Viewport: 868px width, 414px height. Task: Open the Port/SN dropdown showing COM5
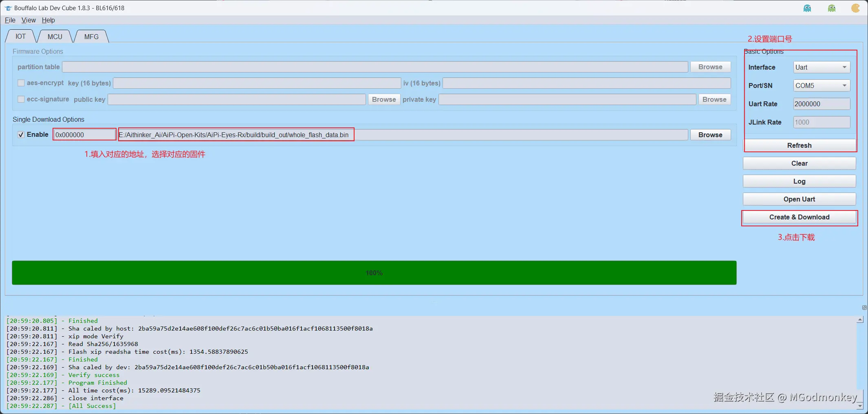coord(822,85)
